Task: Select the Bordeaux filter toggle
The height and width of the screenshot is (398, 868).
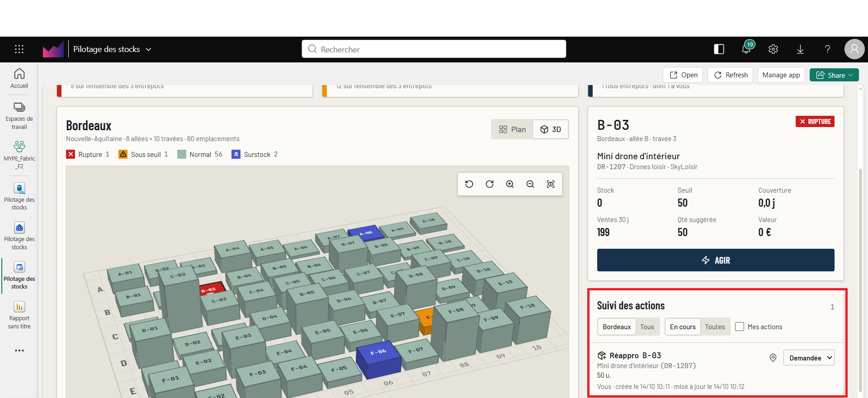Action: point(617,327)
